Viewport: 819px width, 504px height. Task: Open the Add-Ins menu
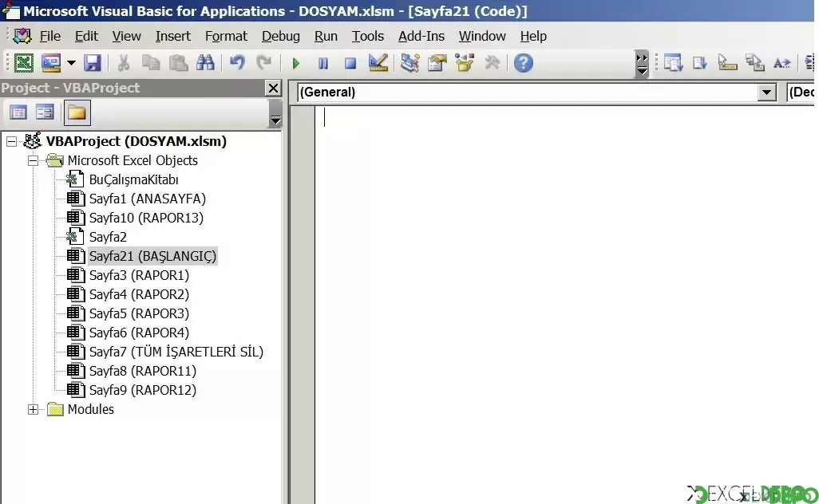click(421, 36)
